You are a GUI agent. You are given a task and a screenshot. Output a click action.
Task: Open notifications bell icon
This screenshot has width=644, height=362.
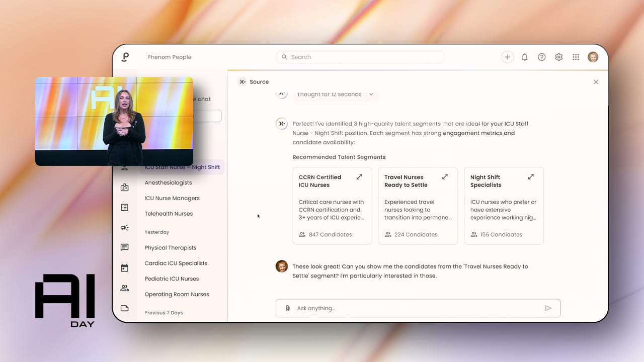click(525, 57)
